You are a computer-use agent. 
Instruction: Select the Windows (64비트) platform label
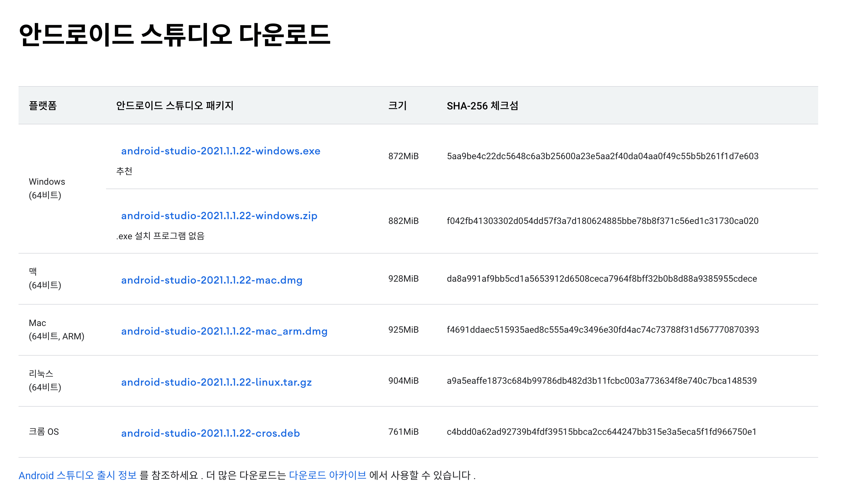(47, 189)
